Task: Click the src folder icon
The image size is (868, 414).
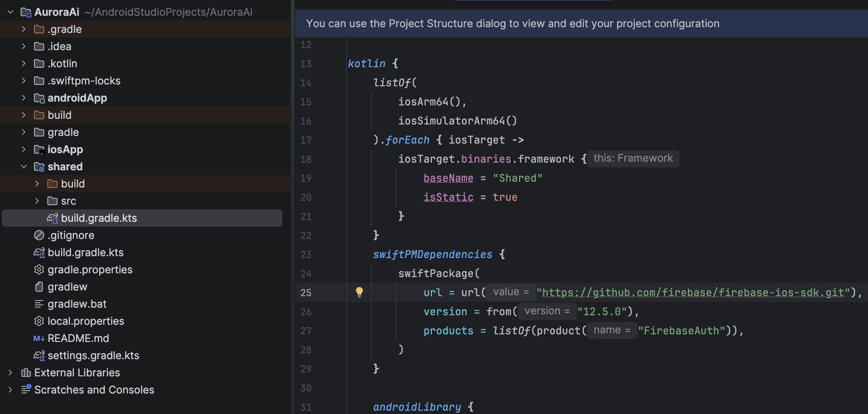Action: point(52,201)
